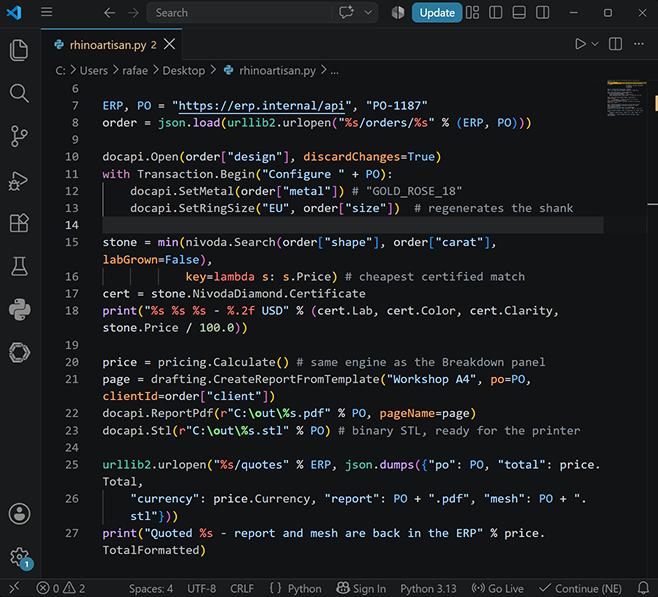This screenshot has width=658, height=597.
Task: Open remote window status bar icon
Action: [14, 587]
